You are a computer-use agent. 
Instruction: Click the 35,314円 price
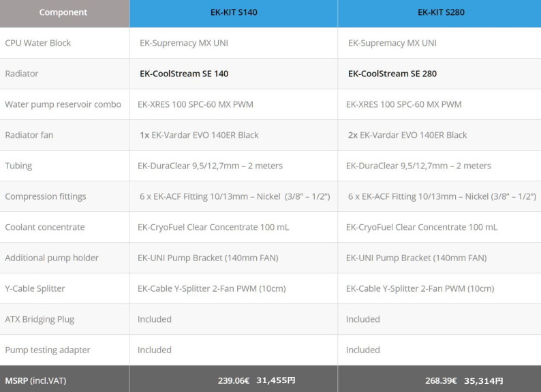tap(483, 381)
